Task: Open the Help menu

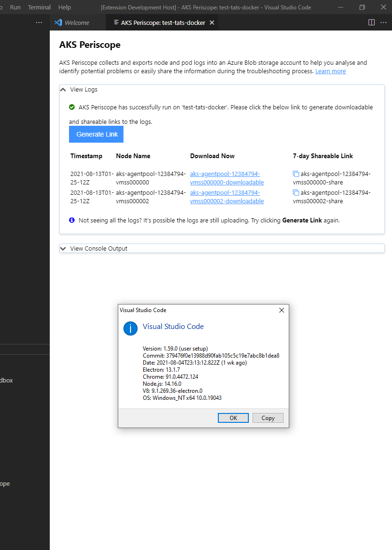Action: coord(64,7)
